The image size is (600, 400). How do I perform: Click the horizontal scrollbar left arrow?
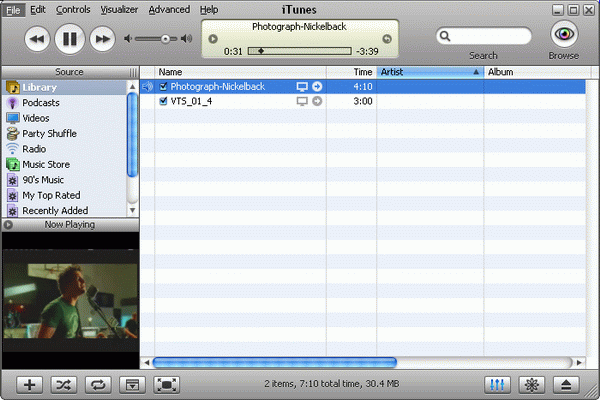(147, 362)
